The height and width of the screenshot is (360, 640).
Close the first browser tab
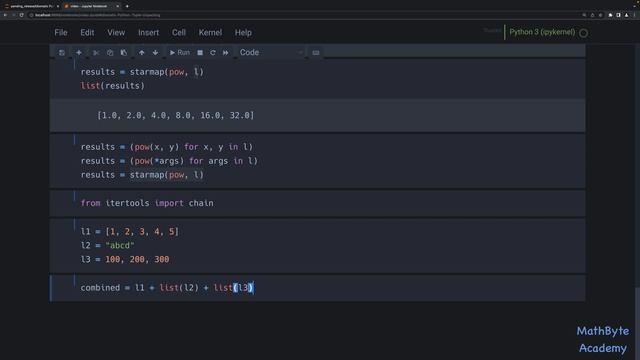(x=58, y=6)
